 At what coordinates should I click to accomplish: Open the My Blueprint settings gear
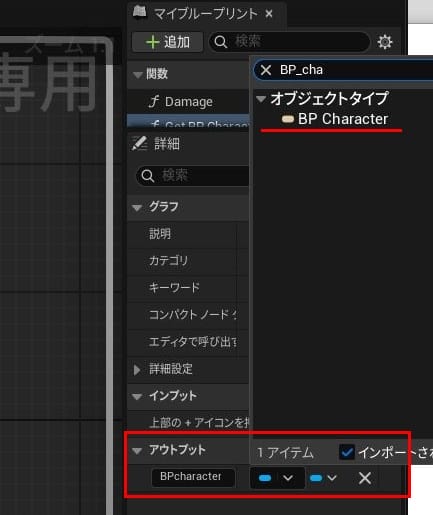click(385, 42)
